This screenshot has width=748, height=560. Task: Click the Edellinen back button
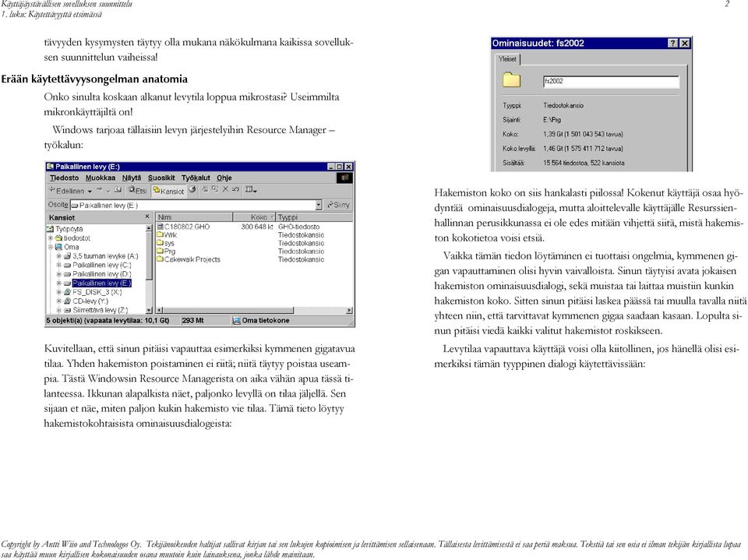(67, 191)
